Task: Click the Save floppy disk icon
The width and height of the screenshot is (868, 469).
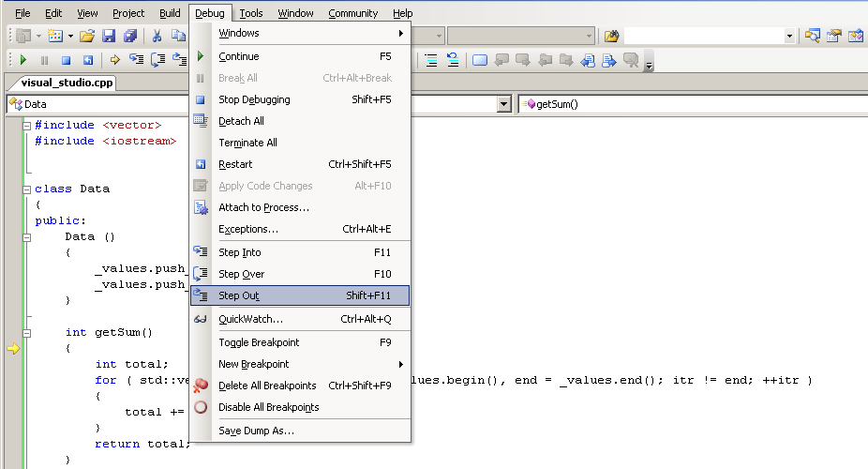Action: 109,36
